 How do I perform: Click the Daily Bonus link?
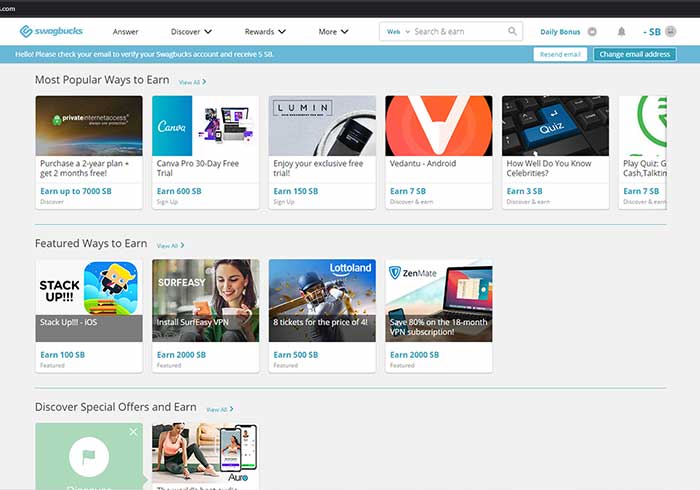(x=560, y=32)
